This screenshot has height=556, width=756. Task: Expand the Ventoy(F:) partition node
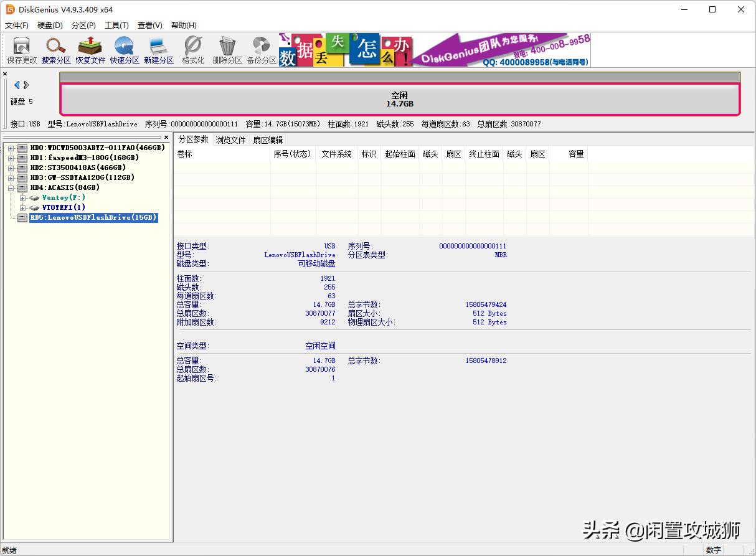coord(23,198)
